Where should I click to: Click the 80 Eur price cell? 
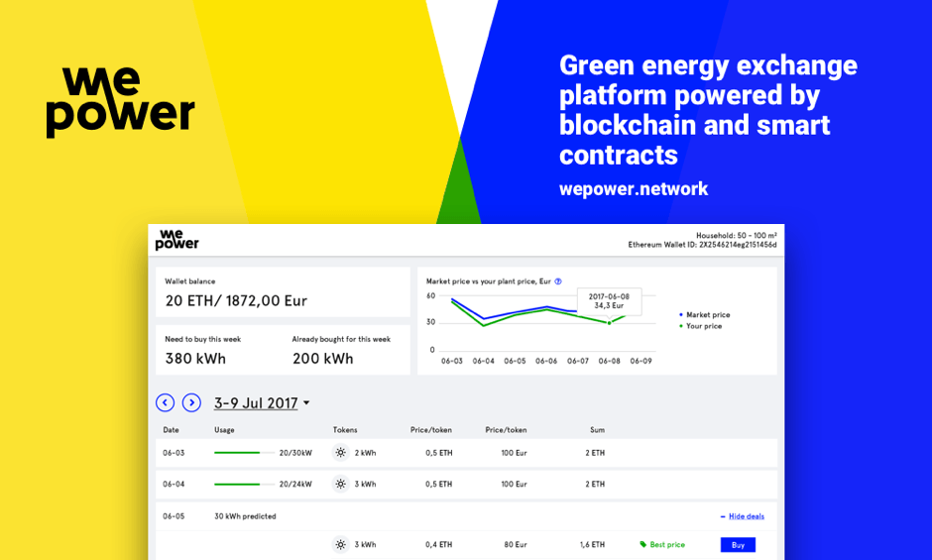[516, 544]
